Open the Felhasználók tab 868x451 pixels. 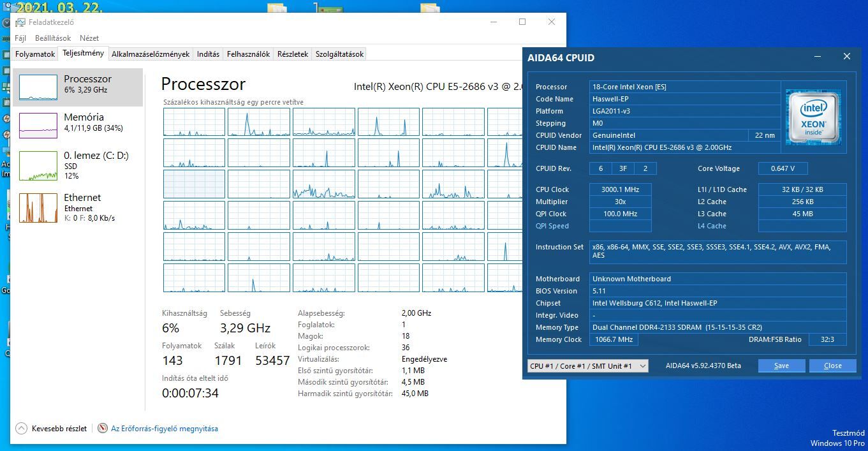pos(248,54)
